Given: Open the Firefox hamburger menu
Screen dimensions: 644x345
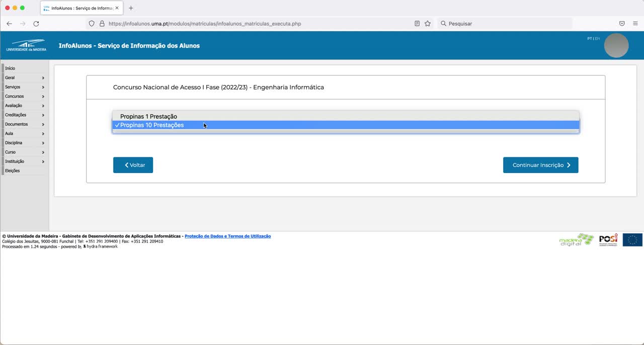Looking at the screenshot, I should click(x=635, y=24).
